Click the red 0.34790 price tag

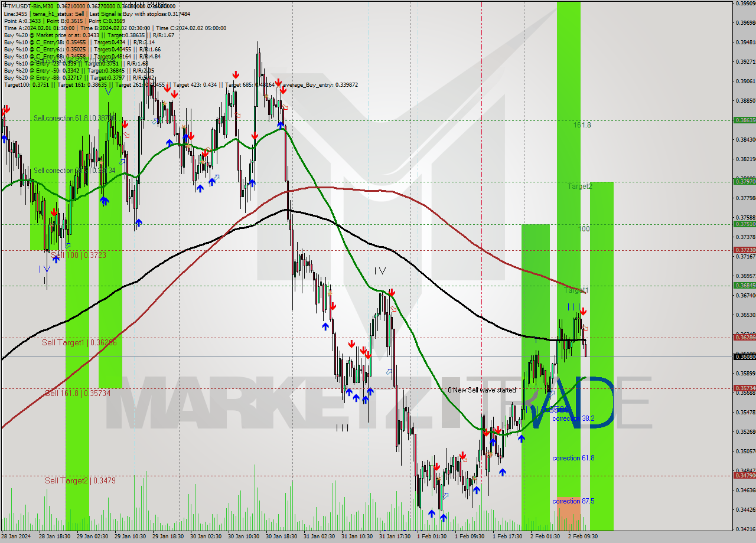pos(744,475)
